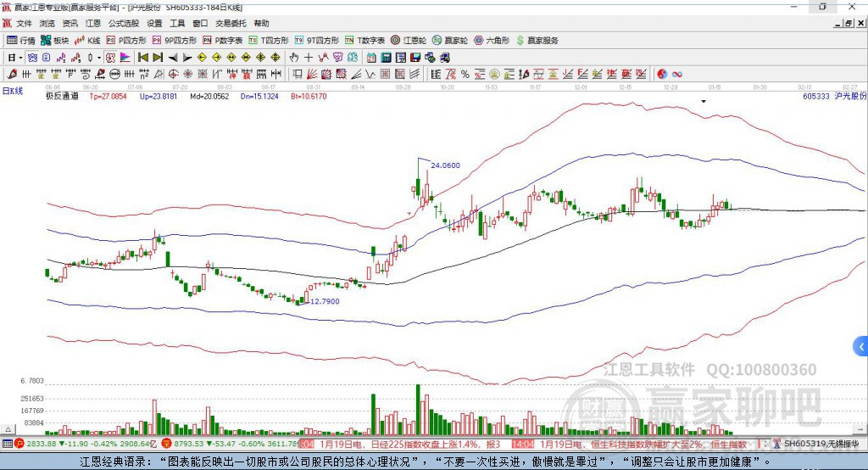Open the P四方形 tool
The height and width of the screenshot is (470, 868).
(126, 41)
